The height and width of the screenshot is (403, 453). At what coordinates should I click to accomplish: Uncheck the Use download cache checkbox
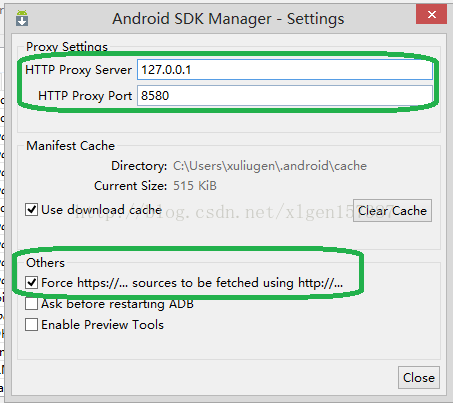pos(31,210)
